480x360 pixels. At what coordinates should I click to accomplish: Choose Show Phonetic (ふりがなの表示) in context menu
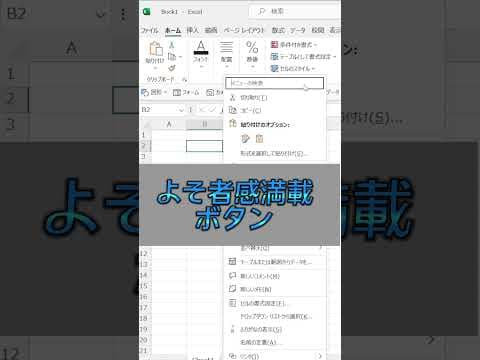(275, 329)
